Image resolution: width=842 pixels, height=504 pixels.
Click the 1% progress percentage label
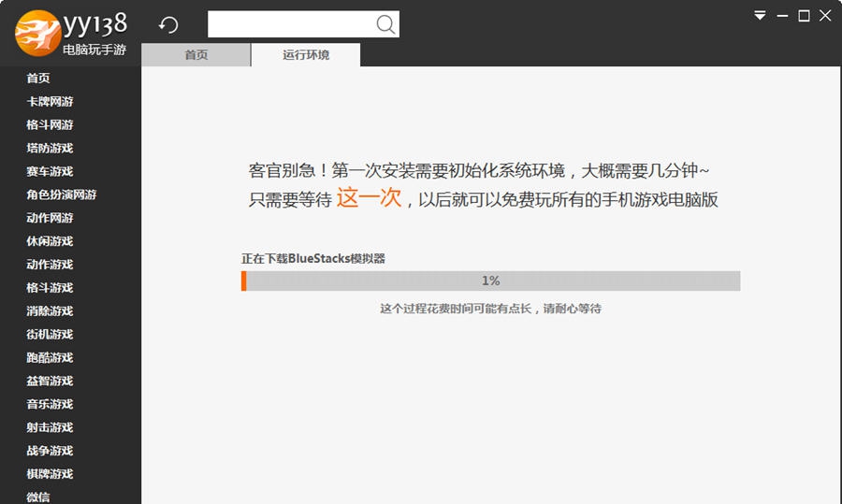pyautogui.click(x=491, y=281)
